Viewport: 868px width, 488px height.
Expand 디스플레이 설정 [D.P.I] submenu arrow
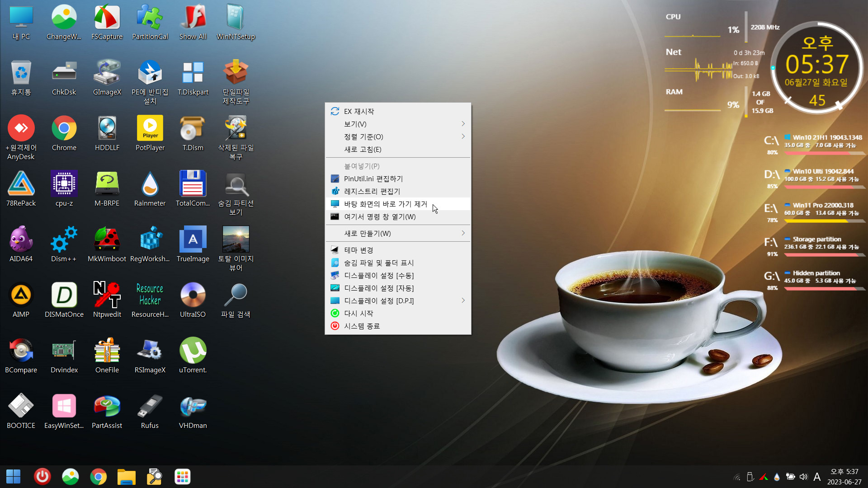[x=463, y=300]
